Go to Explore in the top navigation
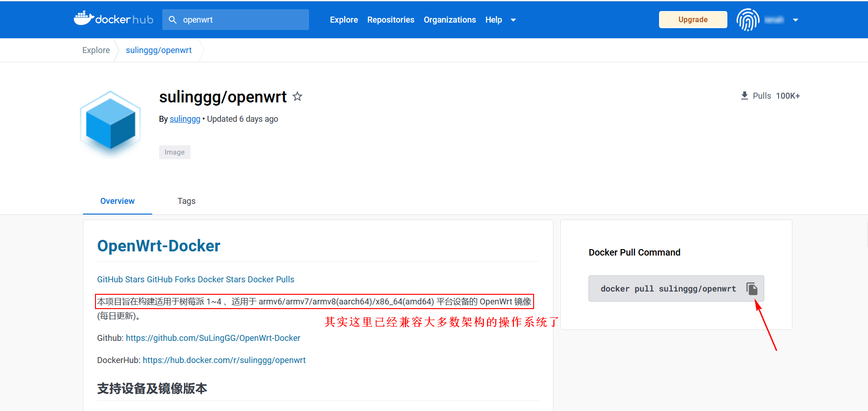The height and width of the screenshot is (411, 868). 344,20
